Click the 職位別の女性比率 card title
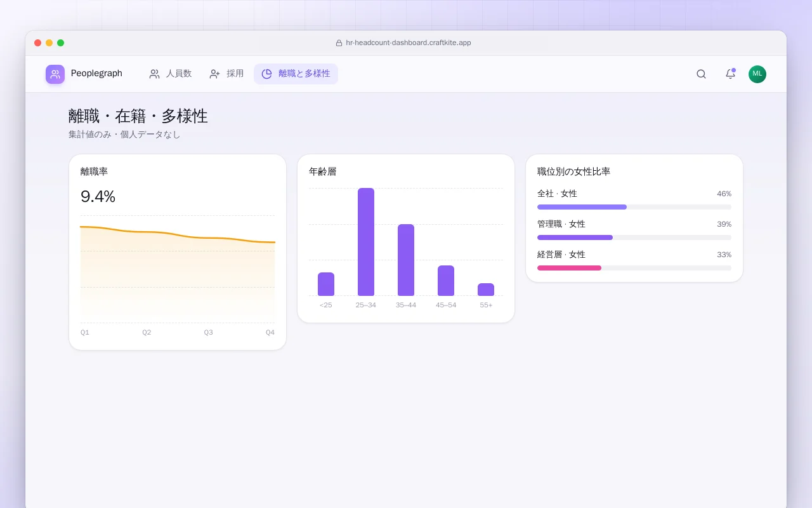812x508 pixels. [573, 171]
